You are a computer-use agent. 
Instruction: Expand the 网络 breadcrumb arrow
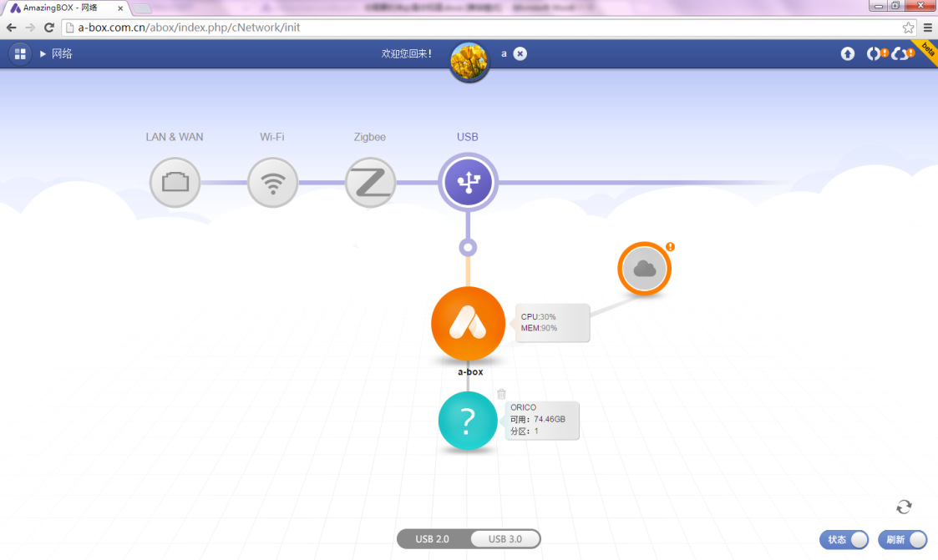(x=43, y=54)
